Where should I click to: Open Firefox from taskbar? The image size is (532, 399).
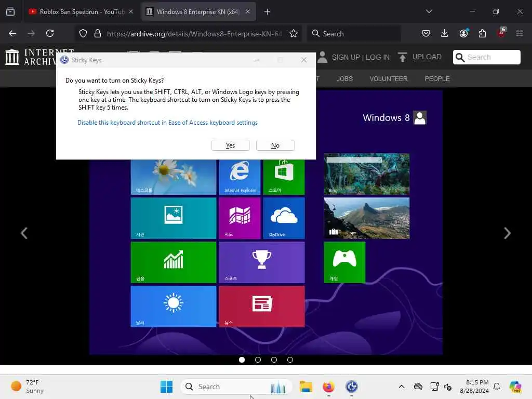coord(328,387)
